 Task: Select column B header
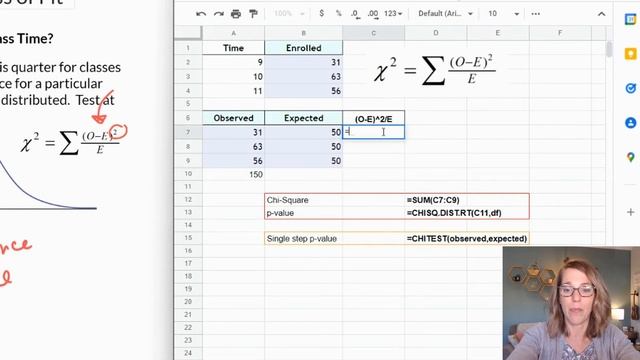(x=304, y=33)
